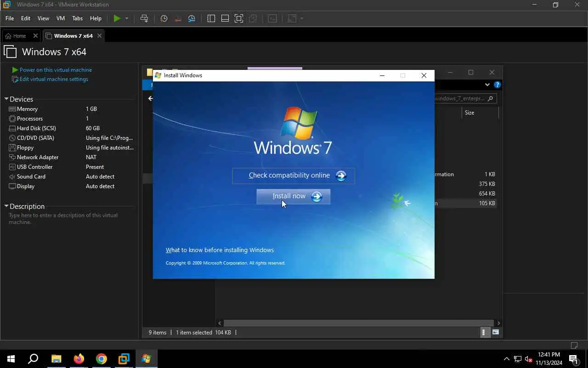
Task: Close the Windows 7 x64 tab
Action: click(99, 36)
